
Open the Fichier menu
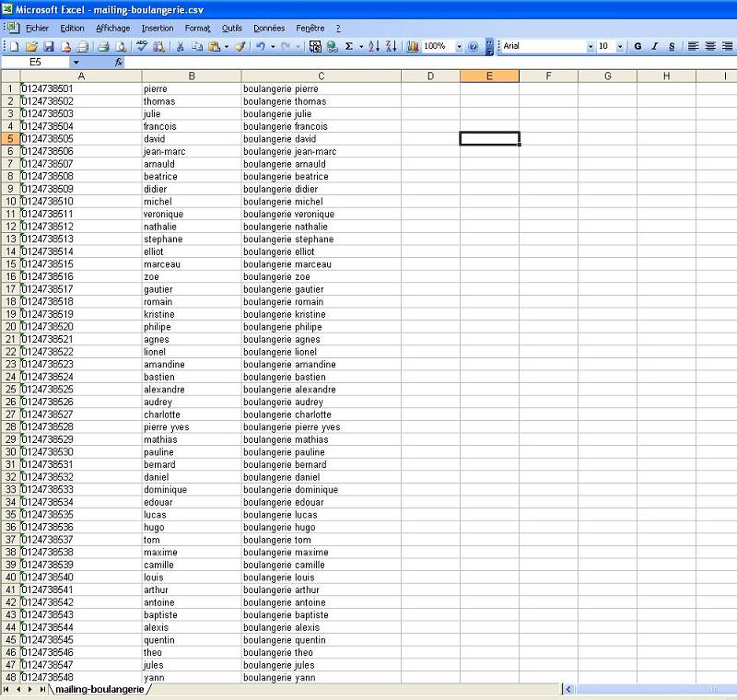point(37,29)
